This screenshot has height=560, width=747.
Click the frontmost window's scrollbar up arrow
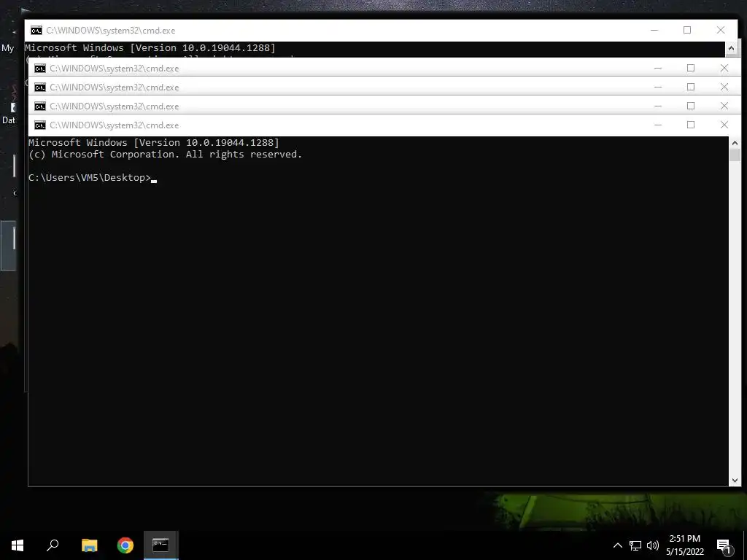click(735, 142)
